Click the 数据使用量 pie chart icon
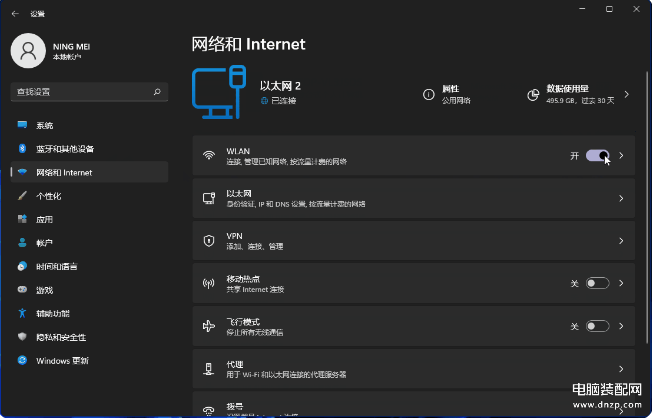The width and height of the screenshot is (652, 418). [533, 94]
